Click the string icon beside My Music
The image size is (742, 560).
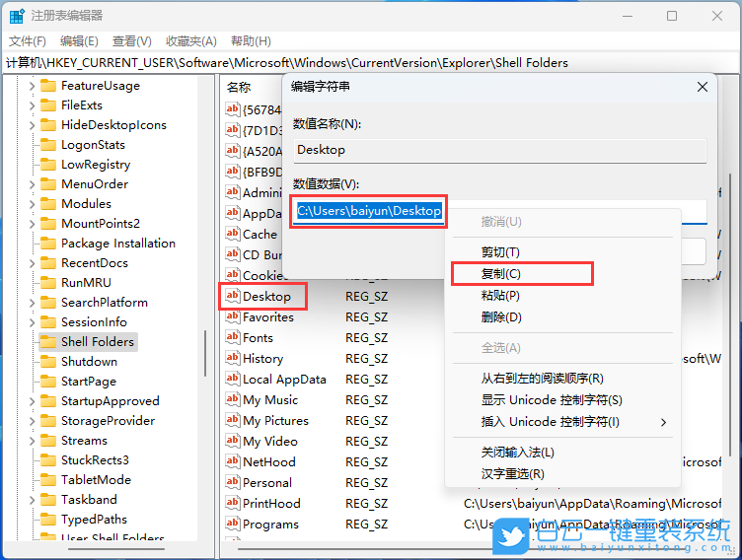click(232, 400)
